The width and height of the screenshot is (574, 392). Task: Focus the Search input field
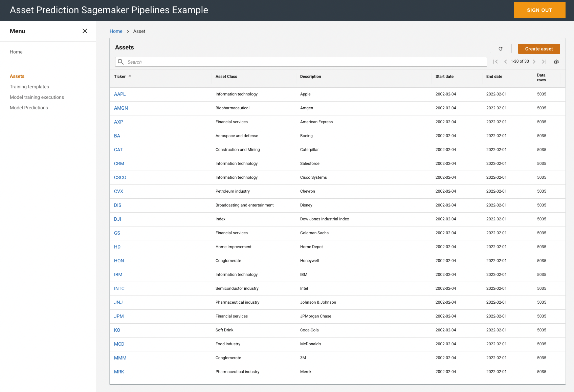(301, 62)
